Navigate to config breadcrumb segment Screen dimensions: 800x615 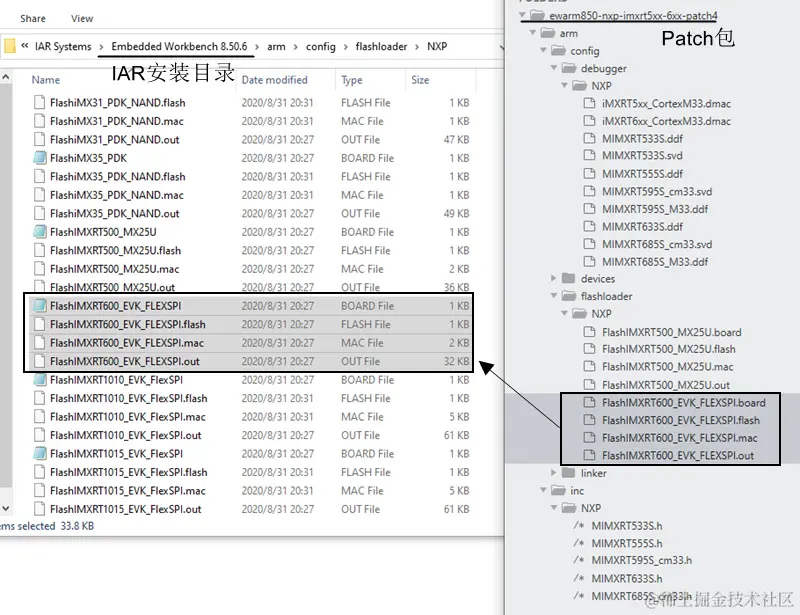[x=320, y=46]
